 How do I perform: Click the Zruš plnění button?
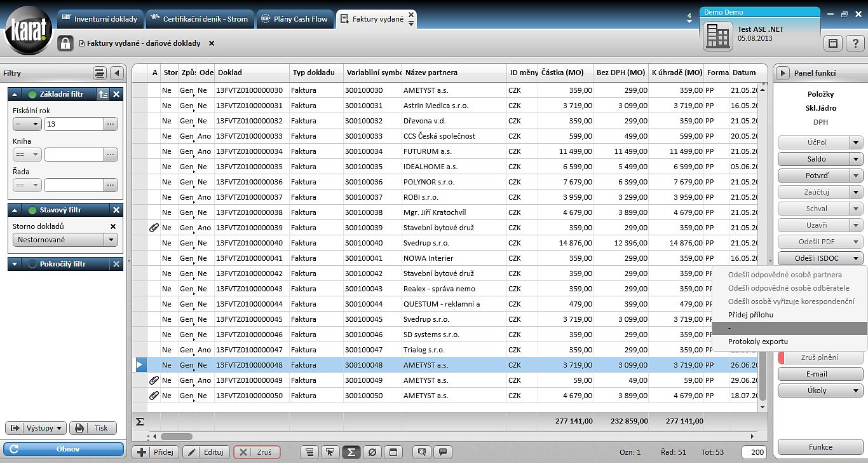click(820, 357)
